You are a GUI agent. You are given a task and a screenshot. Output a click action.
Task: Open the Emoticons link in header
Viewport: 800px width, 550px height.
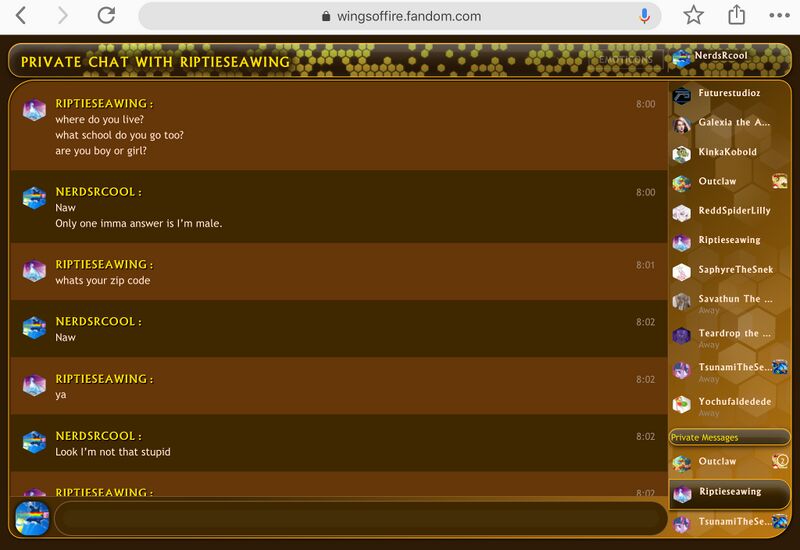(626, 60)
